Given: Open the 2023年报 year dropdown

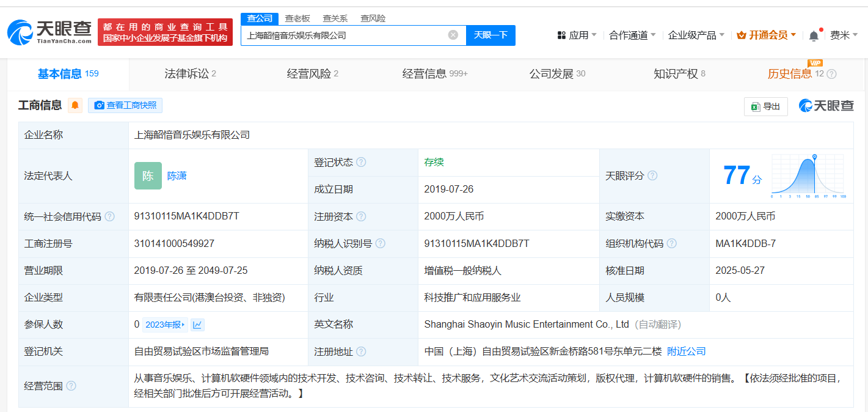Looking at the screenshot, I should pos(165,325).
